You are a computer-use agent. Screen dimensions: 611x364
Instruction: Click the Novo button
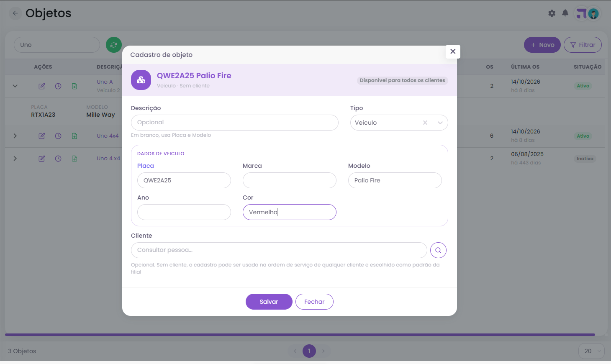542,45
